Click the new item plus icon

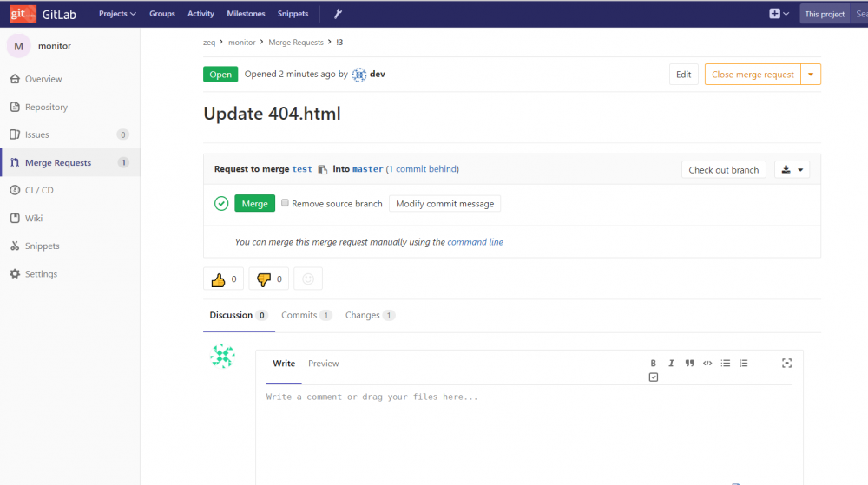[774, 14]
